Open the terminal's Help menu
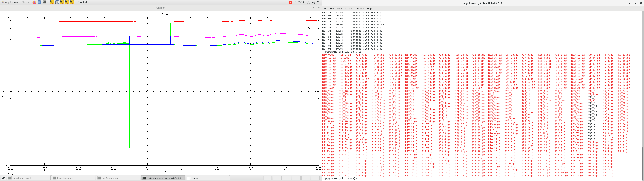Image resolution: width=644 pixels, height=181 pixels. point(369,9)
